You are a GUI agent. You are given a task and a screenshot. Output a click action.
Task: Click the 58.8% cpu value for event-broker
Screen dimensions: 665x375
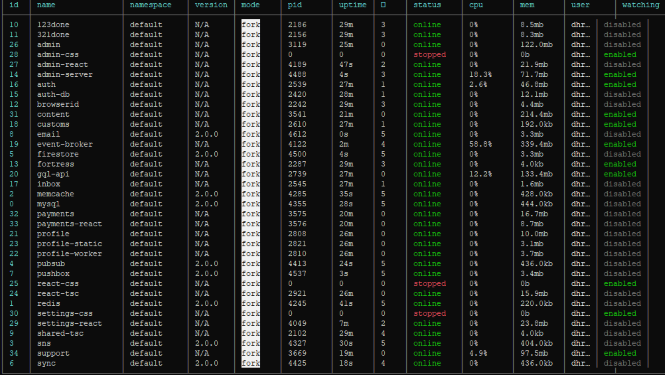coord(481,144)
